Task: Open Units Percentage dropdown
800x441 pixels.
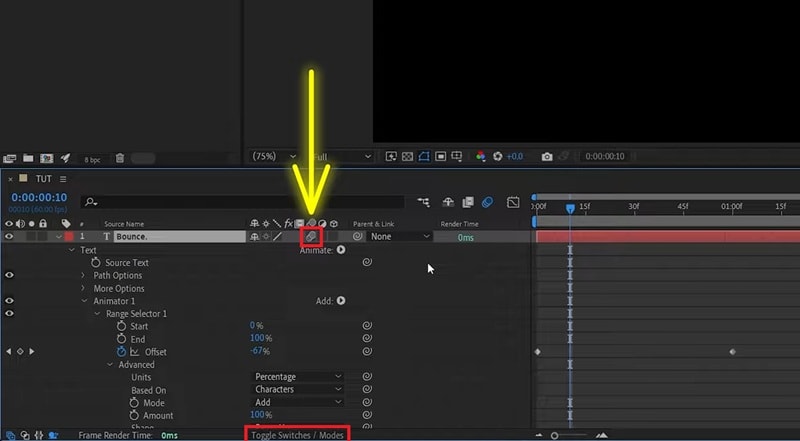Action: (x=298, y=377)
